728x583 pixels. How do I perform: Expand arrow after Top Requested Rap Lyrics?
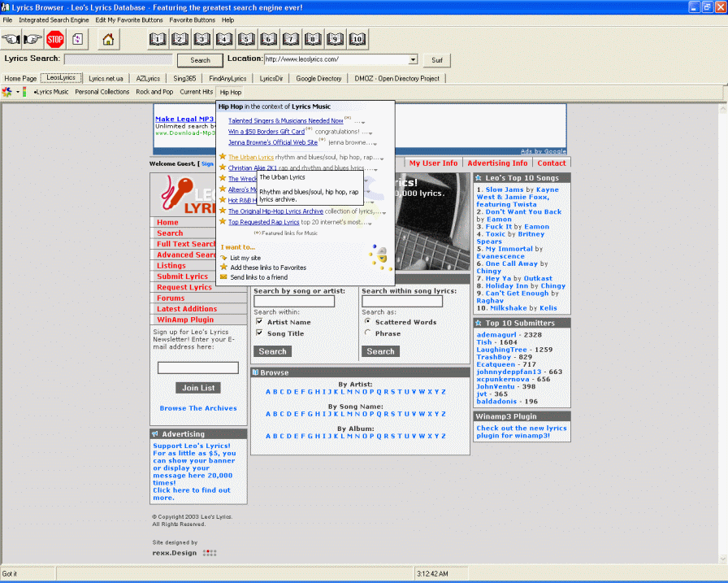370,224
